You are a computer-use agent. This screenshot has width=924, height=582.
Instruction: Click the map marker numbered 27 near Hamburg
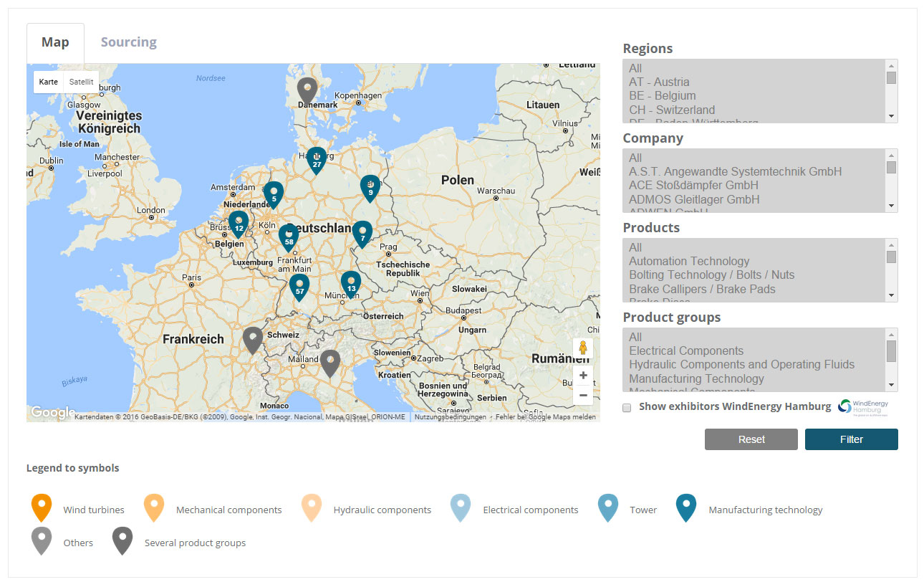[317, 160]
